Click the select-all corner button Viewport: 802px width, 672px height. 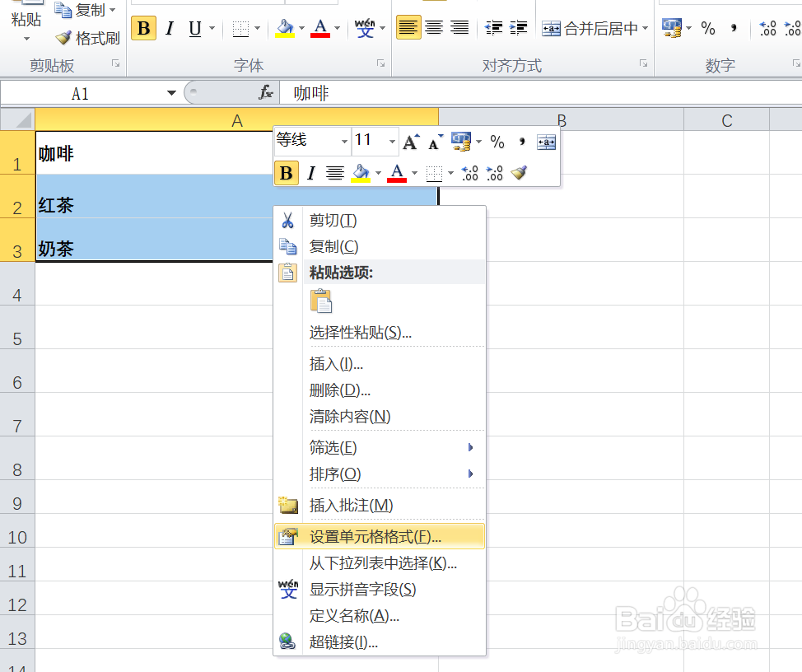click(17, 120)
